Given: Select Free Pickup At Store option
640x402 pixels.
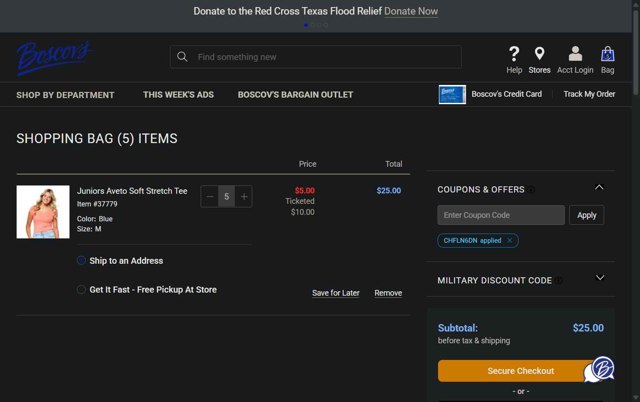Looking at the screenshot, I should (81, 289).
